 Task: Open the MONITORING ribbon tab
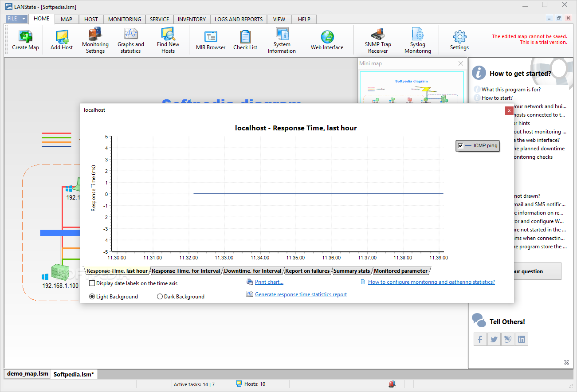pos(124,19)
